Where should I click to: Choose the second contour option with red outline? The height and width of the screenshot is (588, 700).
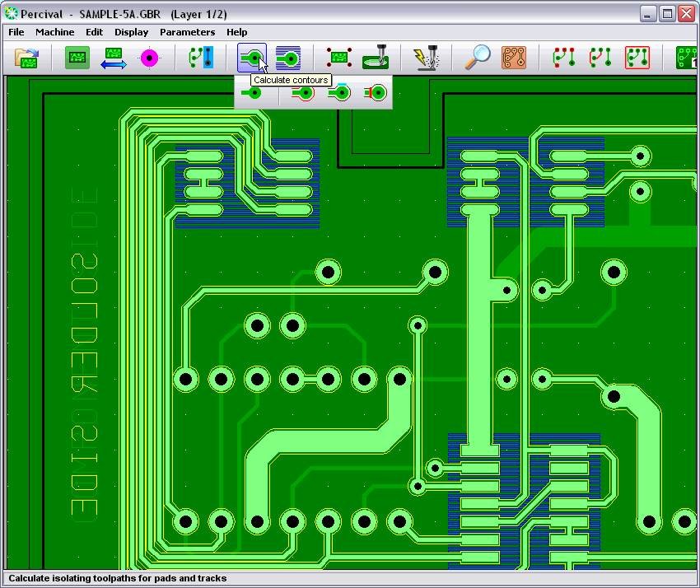(302, 93)
